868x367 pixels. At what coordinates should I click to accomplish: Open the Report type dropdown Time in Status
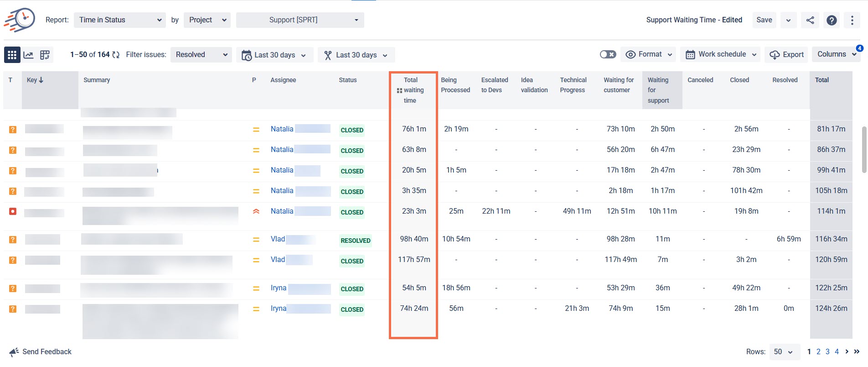coord(120,20)
